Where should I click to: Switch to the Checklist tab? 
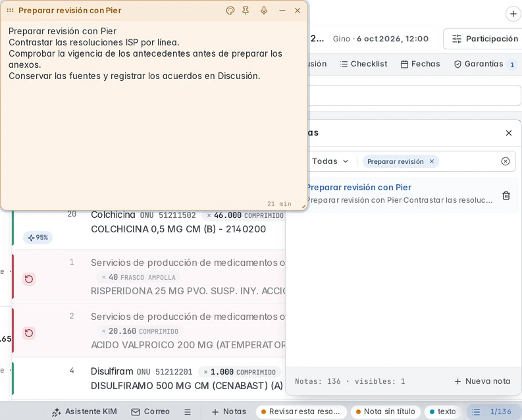[x=363, y=64]
